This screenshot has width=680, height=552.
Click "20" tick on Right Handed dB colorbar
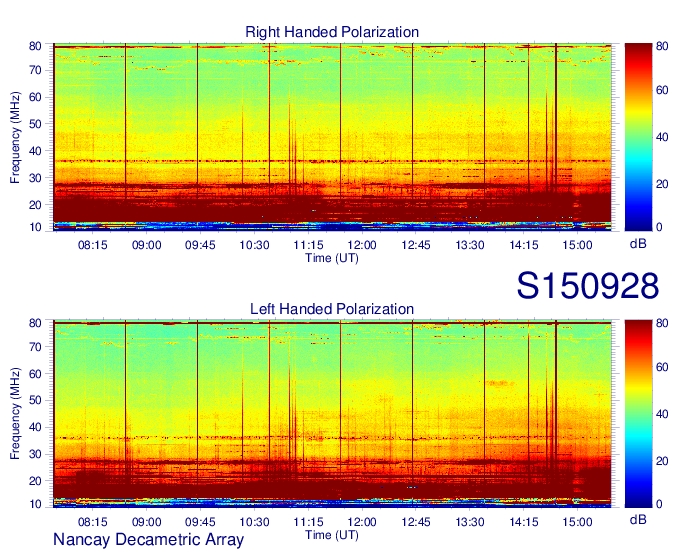(x=662, y=184)
